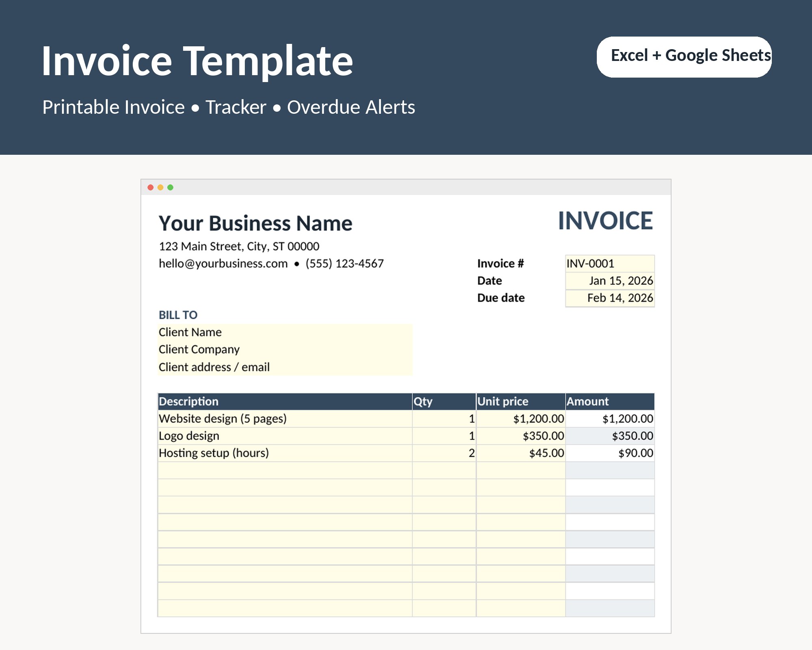The height and width of the screenshot is (650, 812).
Task: Click the yellow minimize dot
Action: tap(160, 187)
